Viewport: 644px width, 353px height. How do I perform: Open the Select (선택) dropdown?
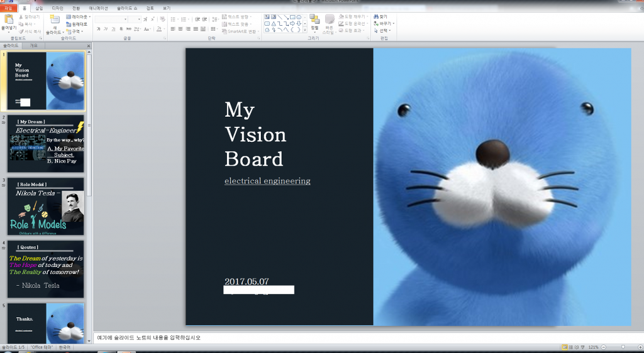[382, 31]
